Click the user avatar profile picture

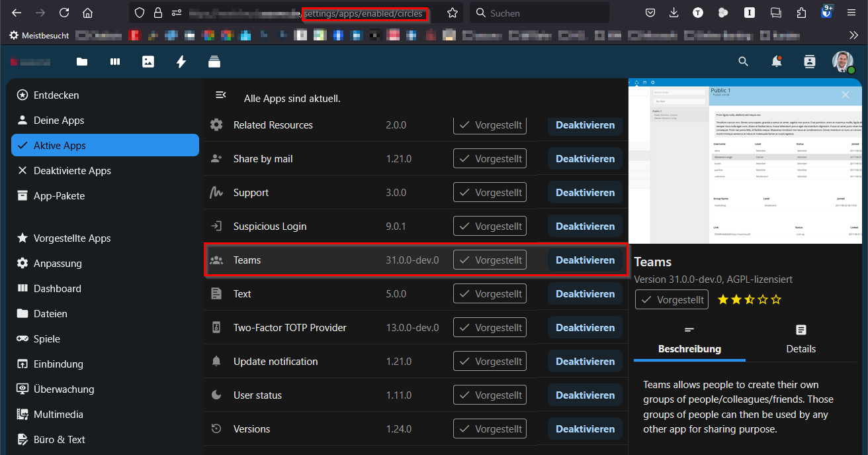[x=842, y=62]
